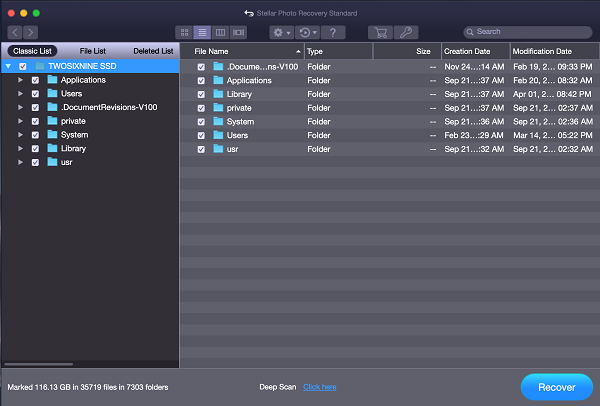Sort by the Type column header
600x406 pixels.
(x=339, y=51)
